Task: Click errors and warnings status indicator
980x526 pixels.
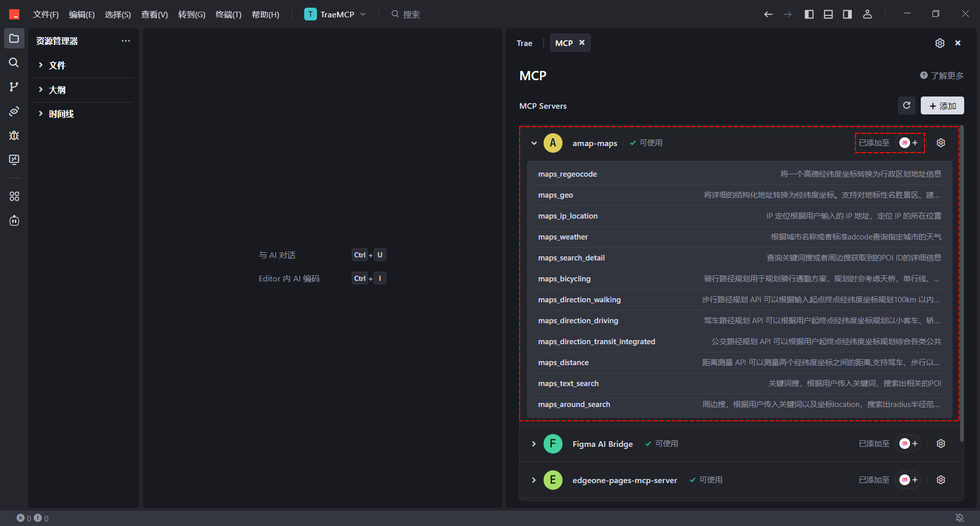Action: [x=33, y=518]
